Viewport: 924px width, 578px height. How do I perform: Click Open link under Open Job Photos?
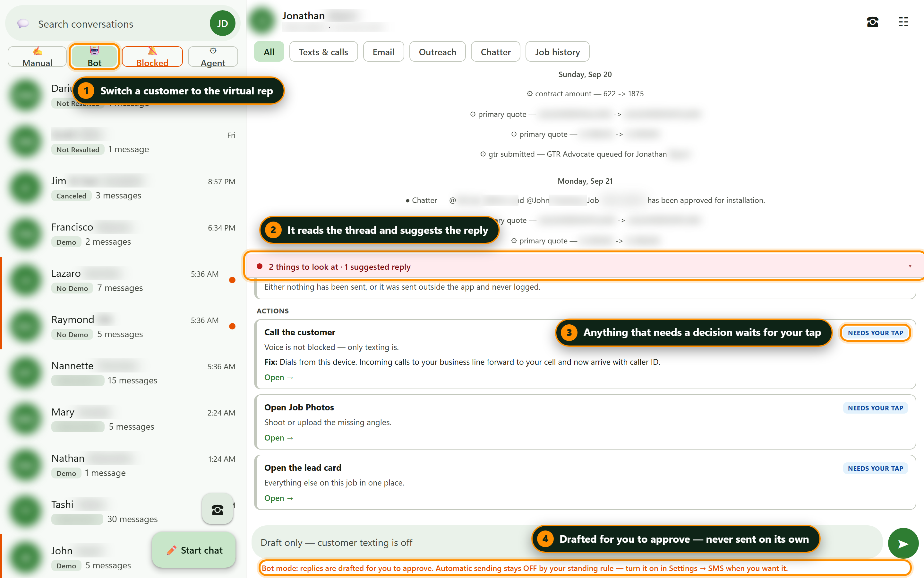coord(278,438)
